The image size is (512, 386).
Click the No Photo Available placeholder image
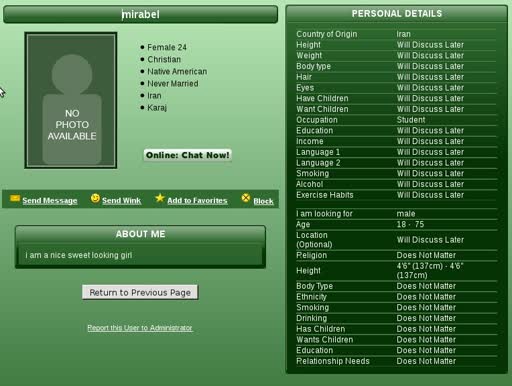point(71,100)
